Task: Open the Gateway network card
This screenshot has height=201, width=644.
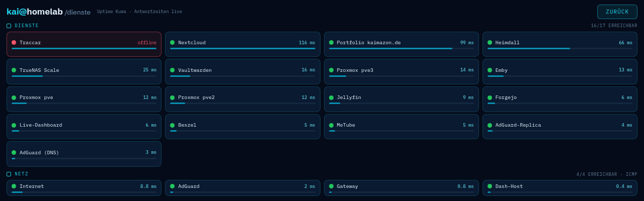Action: tap(401, 188)
